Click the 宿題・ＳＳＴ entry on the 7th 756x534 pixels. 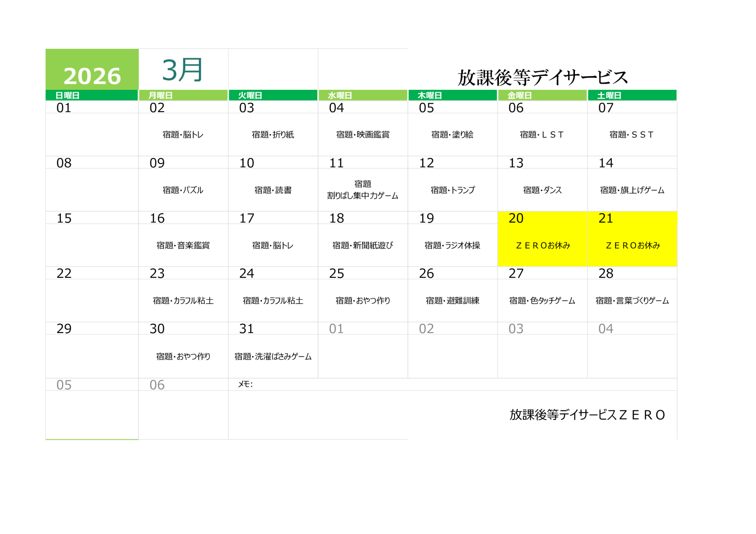pos(632,134)
